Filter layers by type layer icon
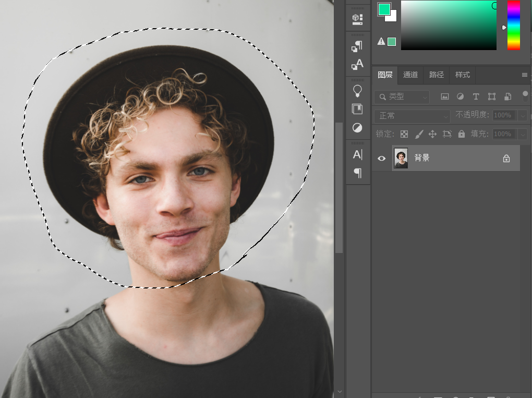This screenshot has width=532, height=398. tap(476, 97)
